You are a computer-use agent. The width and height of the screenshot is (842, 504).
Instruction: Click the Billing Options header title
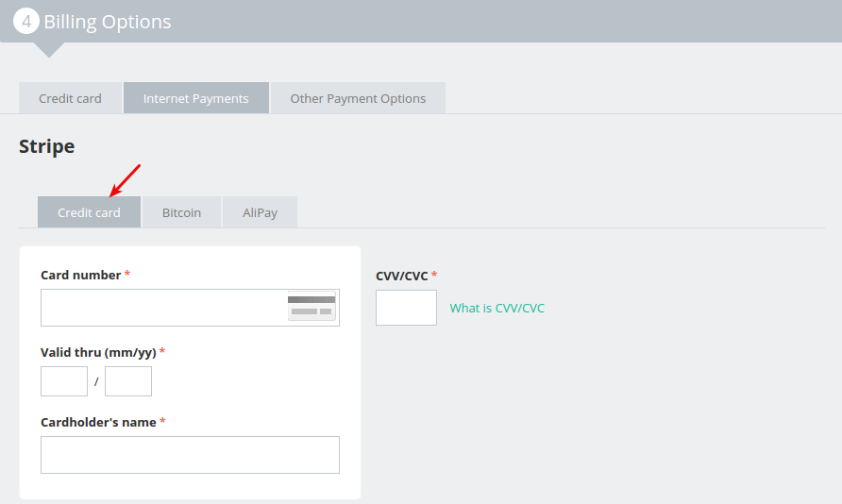[108, 22]
